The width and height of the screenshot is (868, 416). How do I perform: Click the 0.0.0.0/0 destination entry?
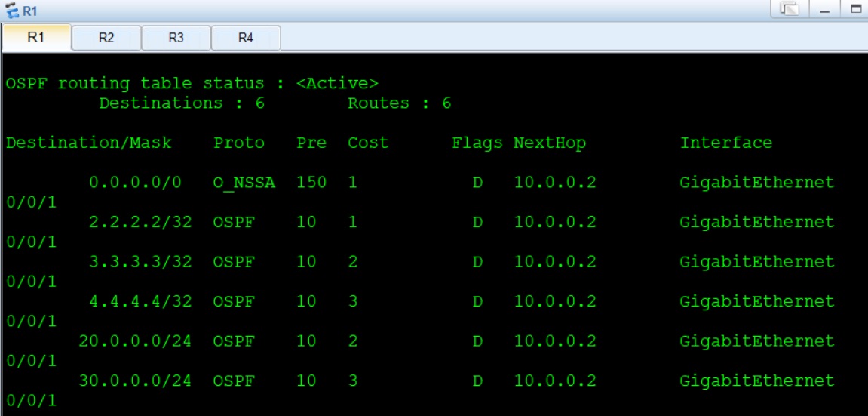pyautogui.click(x=135, y=183)
